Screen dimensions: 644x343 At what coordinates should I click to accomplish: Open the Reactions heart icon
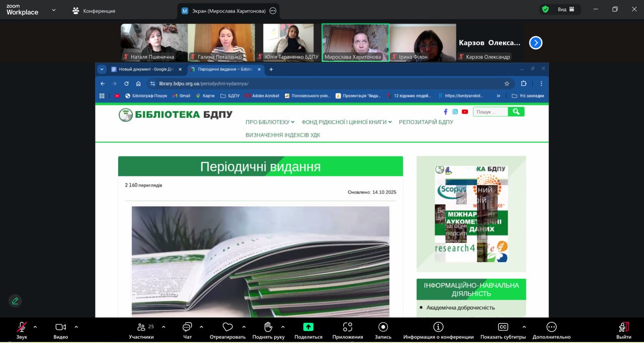point(227,327)
